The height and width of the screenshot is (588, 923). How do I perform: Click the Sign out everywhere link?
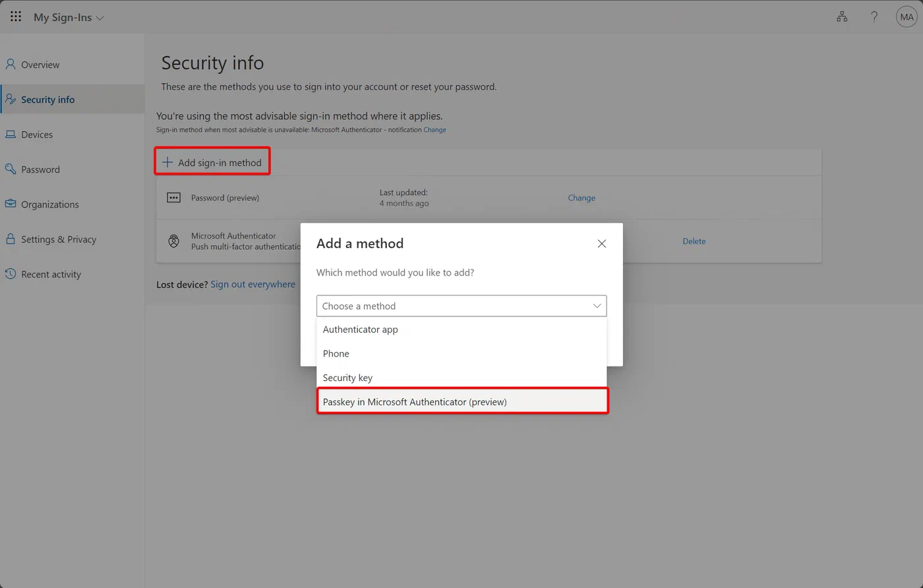[253, 285]
